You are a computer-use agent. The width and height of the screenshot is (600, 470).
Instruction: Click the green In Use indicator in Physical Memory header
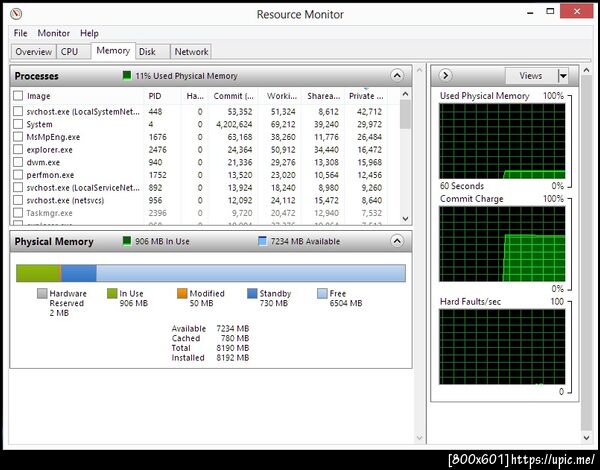coord(127,241)
